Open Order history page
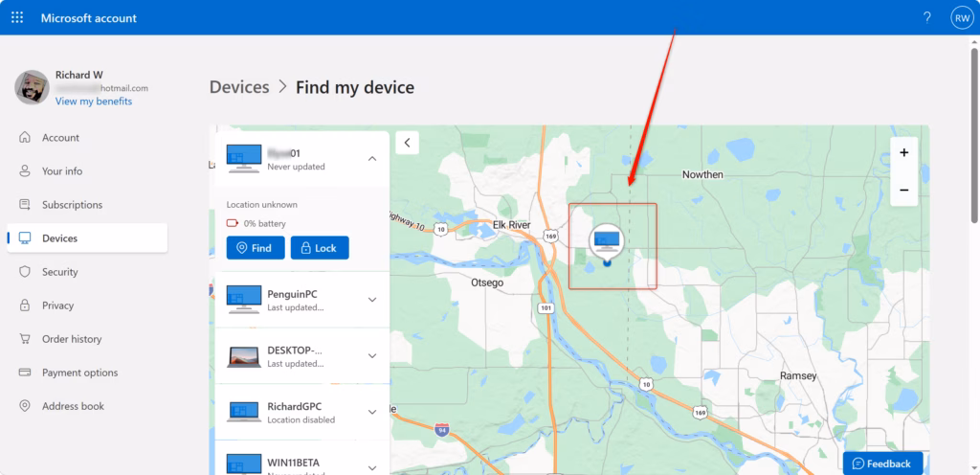 [x=87, y=339]
